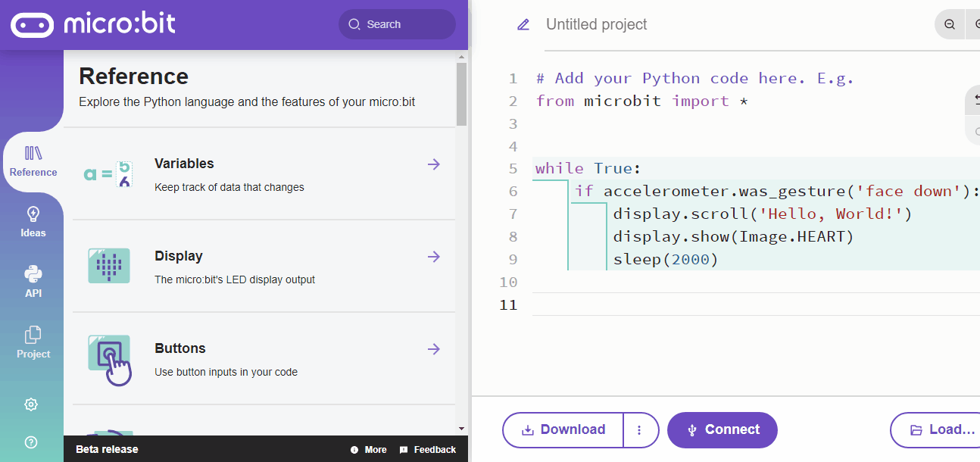Open the Buttons reference topic
This screenshot has width=980, height=462.
[x=264, y=359]
